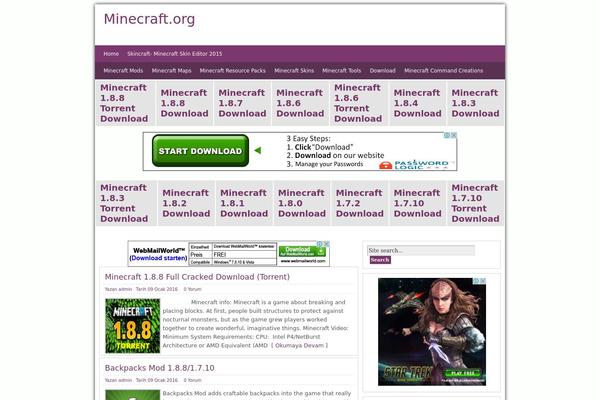Viewport: 600px width, 400px height.
Task: Open the Minecraft.org site title
Action: tap(149, 19)
